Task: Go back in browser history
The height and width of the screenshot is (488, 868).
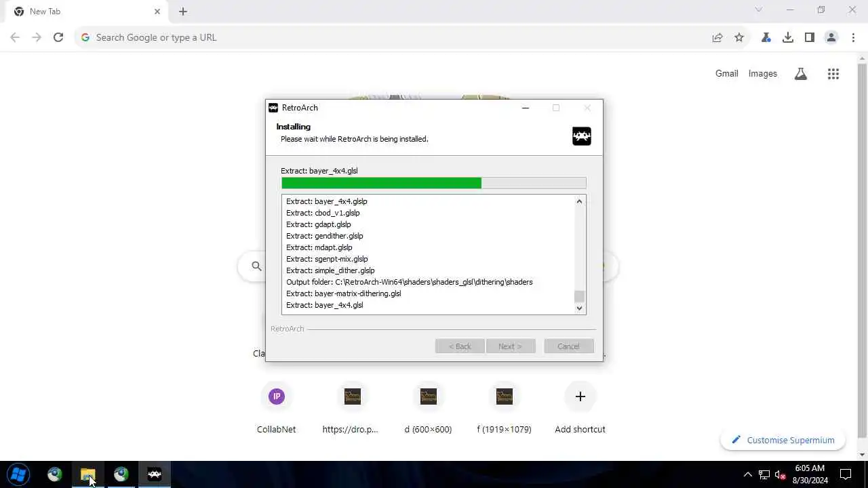Action: click(x=15, y=37)
